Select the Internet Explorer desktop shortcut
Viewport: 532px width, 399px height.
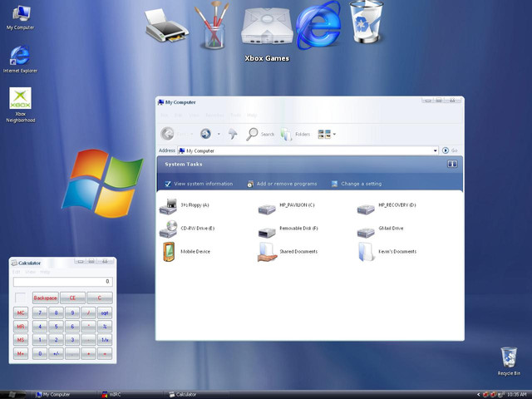[x=20, y=60]
